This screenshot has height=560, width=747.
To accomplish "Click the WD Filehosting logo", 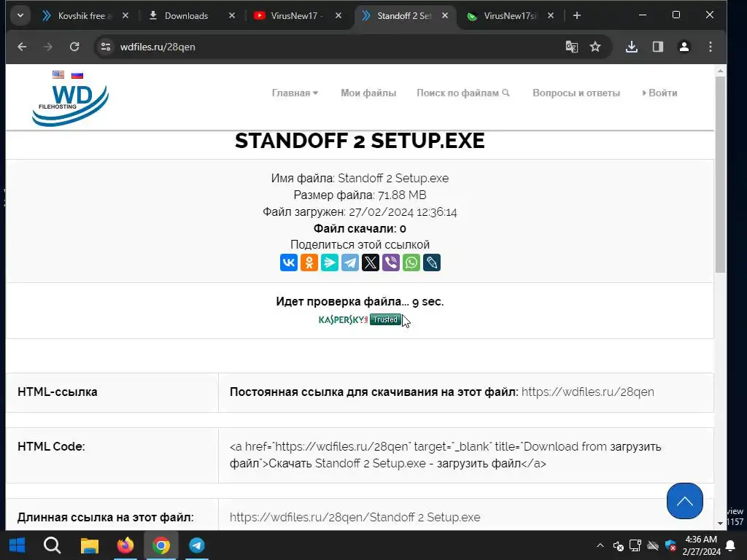I will (x=71, y=105).
